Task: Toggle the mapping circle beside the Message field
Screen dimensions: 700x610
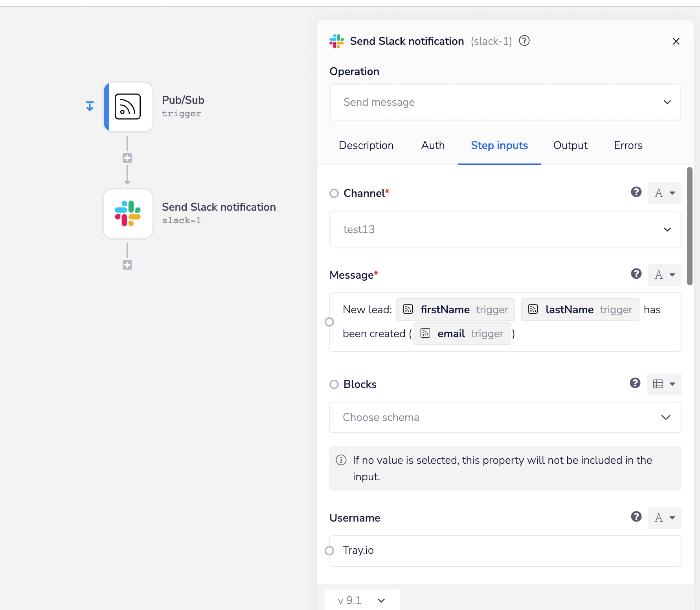Action: pyautogui.click(x=330, y=322)
